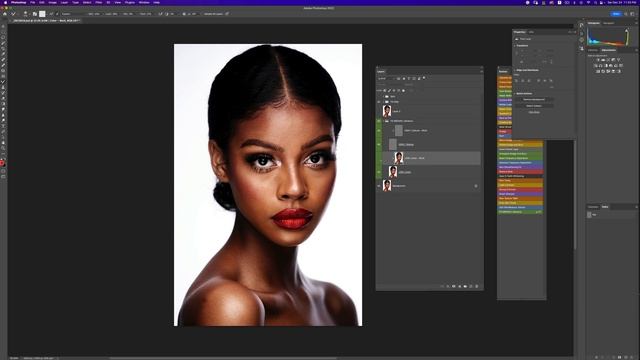The width and height of the screenshot is (640, 360).
Task: Click the Remove Background button
Action: pyautogui.click(x=534, y=100)
